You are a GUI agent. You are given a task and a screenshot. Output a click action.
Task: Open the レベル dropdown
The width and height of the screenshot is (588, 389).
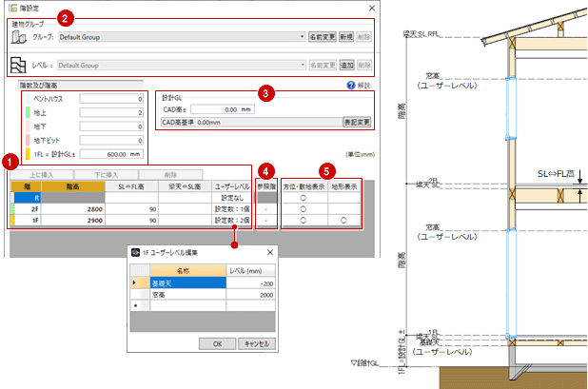300,65
